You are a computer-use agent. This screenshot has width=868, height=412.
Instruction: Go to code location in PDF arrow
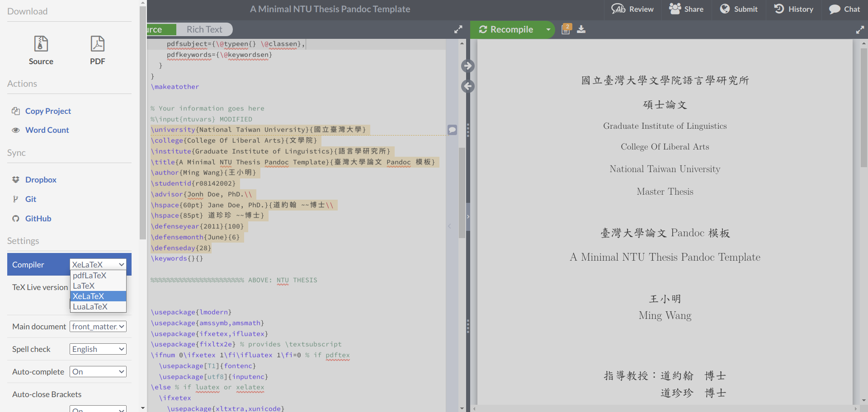click(x=468, y=66)
